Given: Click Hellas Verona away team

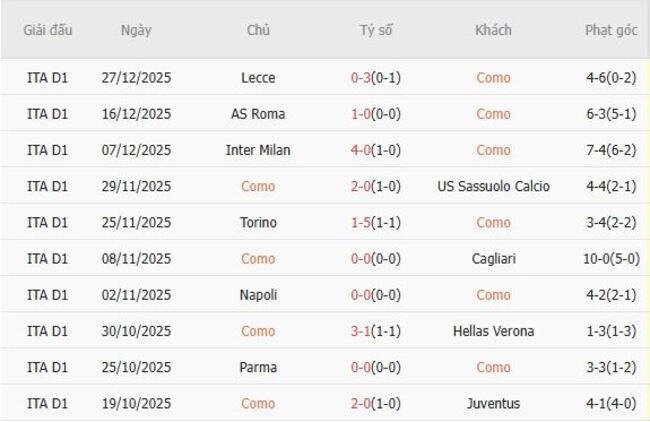Looking at the screenshot, I should pyautogui.click(x=493, y=331).
